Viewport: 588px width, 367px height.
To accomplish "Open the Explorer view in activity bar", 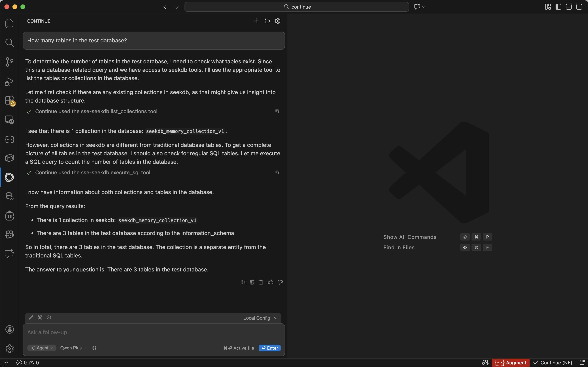I will point(9,24).
